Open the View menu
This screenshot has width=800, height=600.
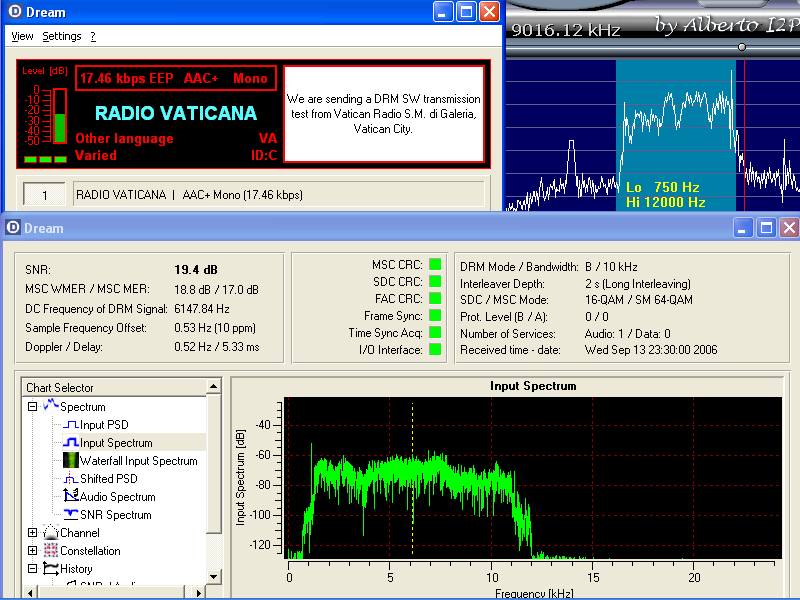(22, 36)
